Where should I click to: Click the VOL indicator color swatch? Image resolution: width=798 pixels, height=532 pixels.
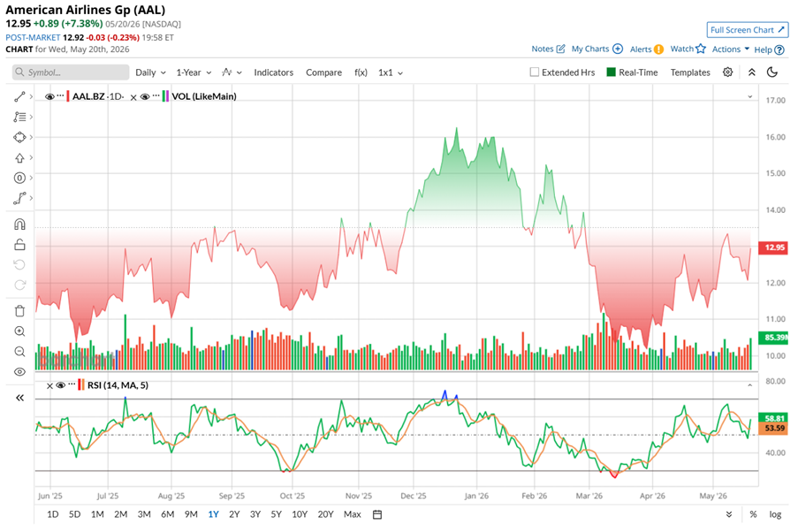tap(165, 96)
